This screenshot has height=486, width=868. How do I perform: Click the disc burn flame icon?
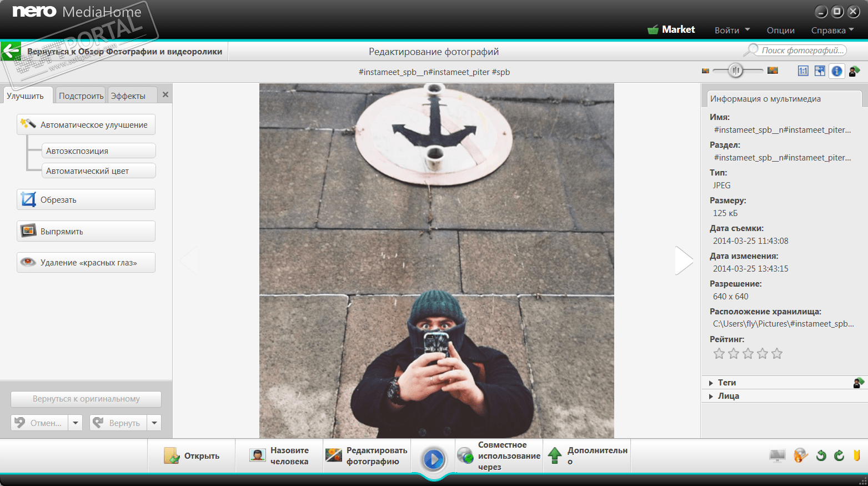pos(800,455)
